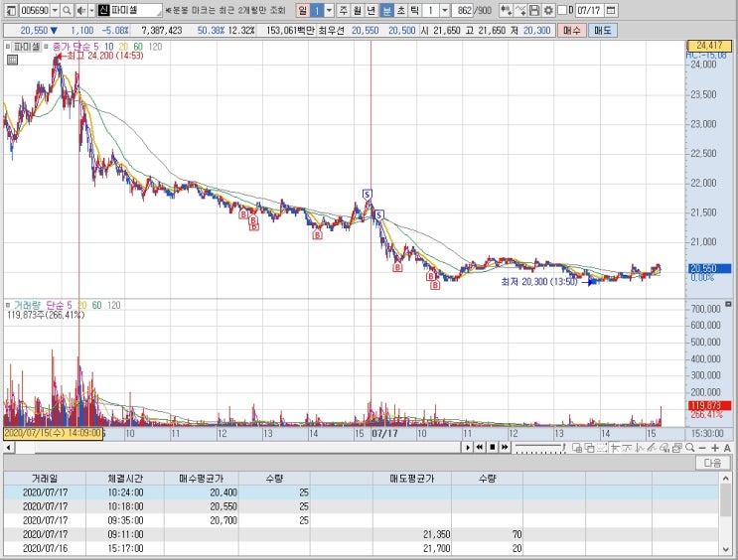The width and height of the screenshot is (738, 560).
Task: Toggle the 종가 단순 moving-average marker
Action: point(46,47)
